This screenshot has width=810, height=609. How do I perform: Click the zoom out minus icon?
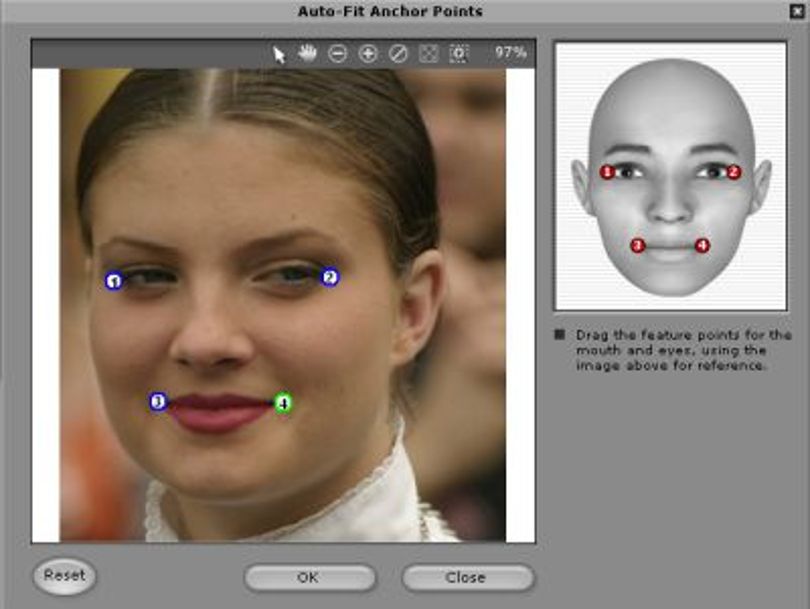click(x=337, y=54)
